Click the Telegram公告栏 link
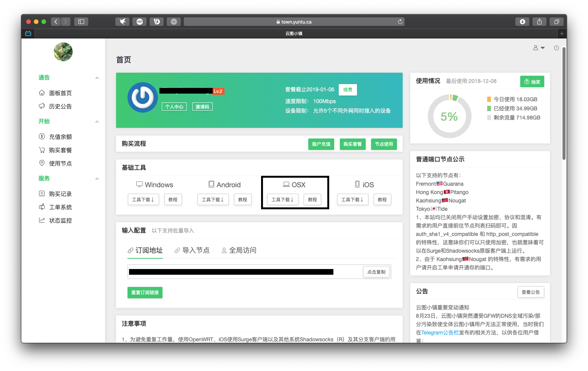Screen dimensions: 588x371 pyautogui.click(x=440, y=333)
